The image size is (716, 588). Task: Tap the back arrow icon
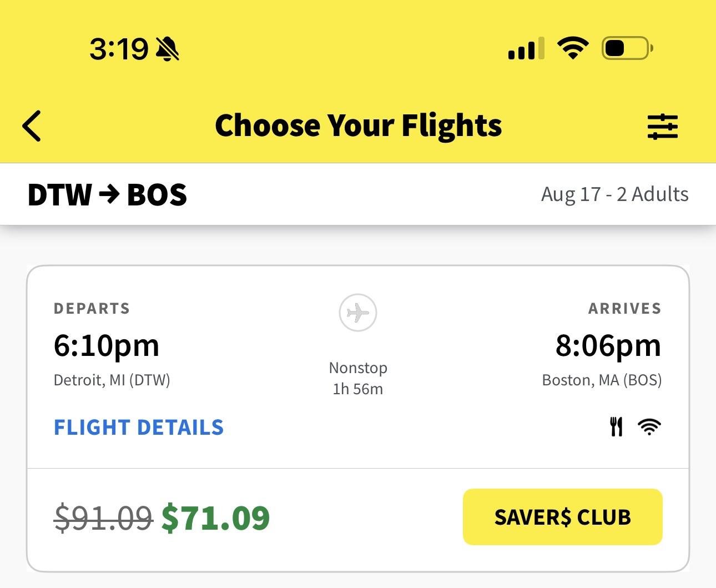tap(32, 126)
